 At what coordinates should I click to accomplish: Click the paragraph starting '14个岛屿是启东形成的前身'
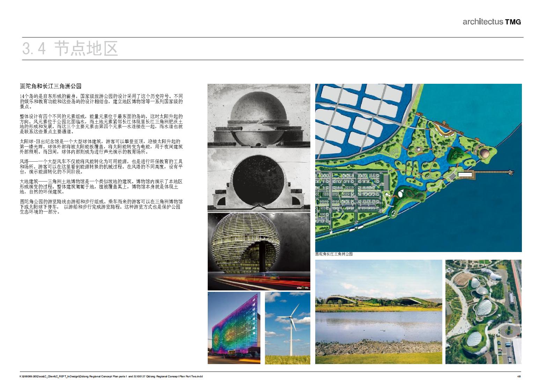click(x=101, y=101)
